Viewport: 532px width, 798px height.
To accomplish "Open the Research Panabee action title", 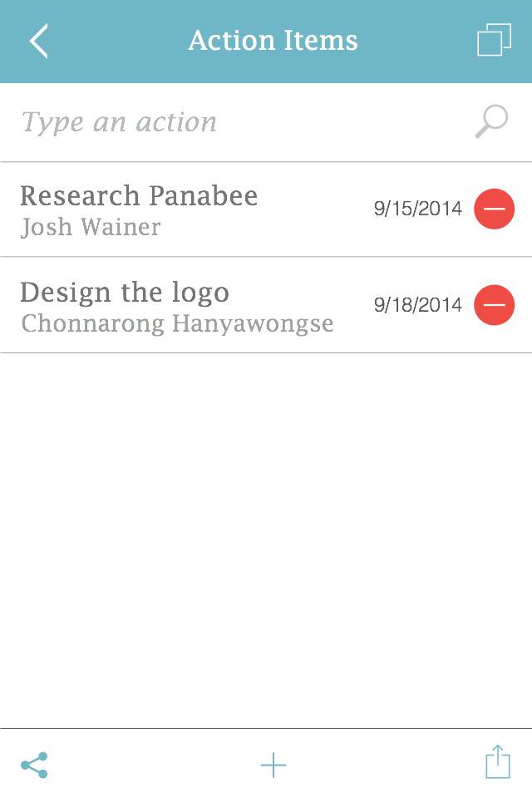I will pos(139,196).
